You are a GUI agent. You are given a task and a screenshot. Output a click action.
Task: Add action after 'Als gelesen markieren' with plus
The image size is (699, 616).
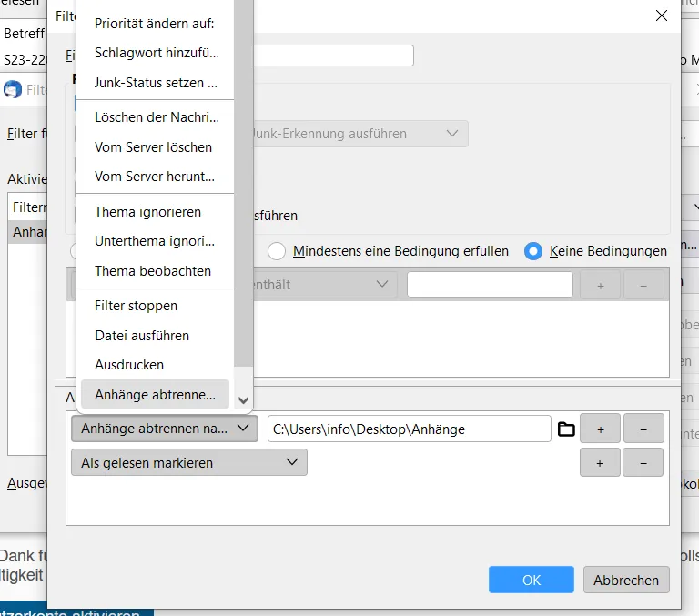(x=600, y=462)
